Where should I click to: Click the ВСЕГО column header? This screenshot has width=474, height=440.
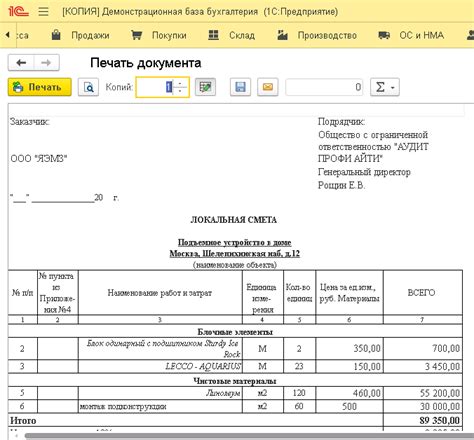coord(423,293)
